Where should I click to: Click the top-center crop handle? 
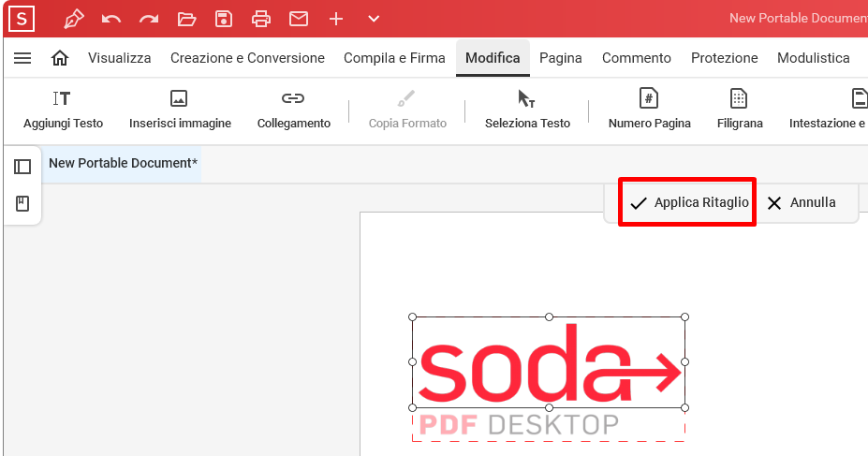549,317
